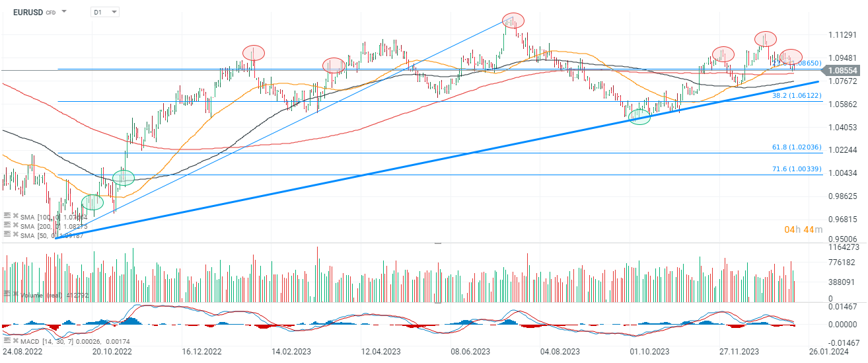
Task: Open settings icon for SMA 200 indicator
Action: [x=7, y=225]
